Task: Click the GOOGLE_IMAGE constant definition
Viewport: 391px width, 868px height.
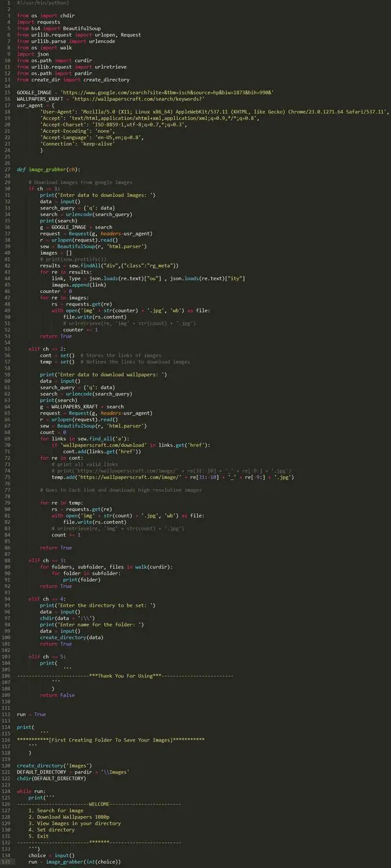Action: point(145,92)
